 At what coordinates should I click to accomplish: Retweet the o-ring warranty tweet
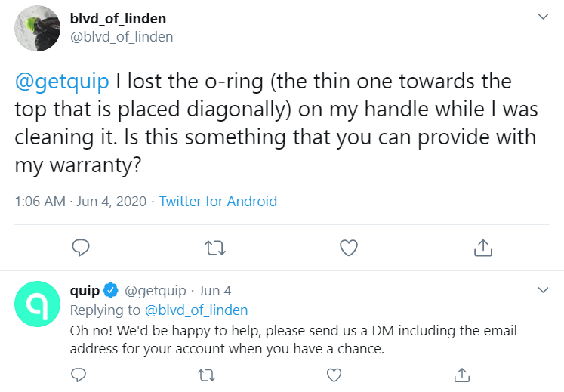215,247
